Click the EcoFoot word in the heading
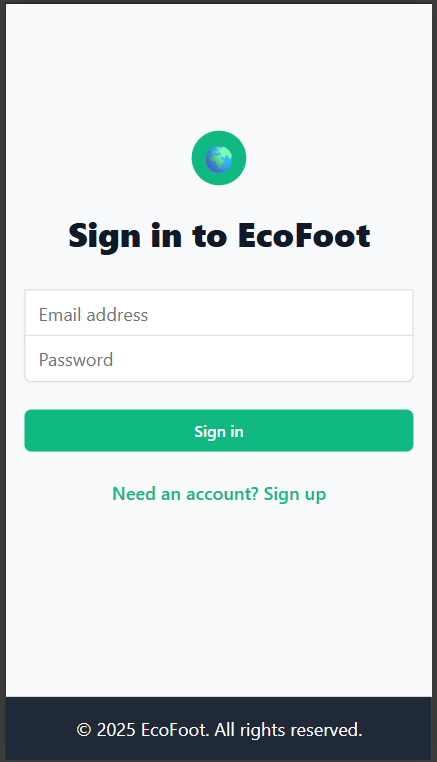Image resolution: width=437 pixels, height=762 pixels. coord(304,236)
